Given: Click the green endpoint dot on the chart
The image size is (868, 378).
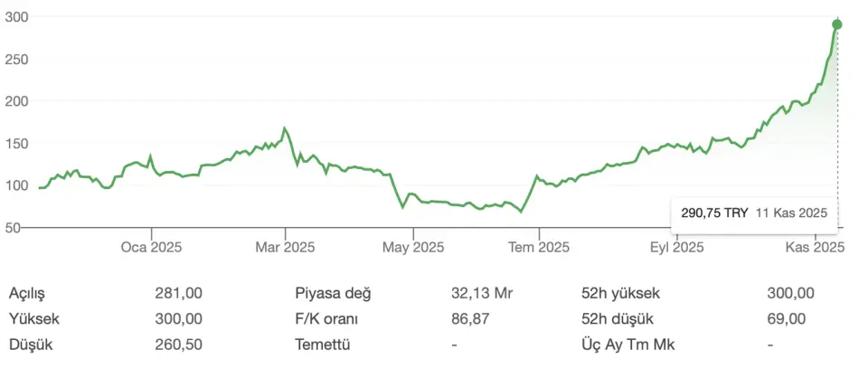Looking at the screenshot, I should 837,24.
